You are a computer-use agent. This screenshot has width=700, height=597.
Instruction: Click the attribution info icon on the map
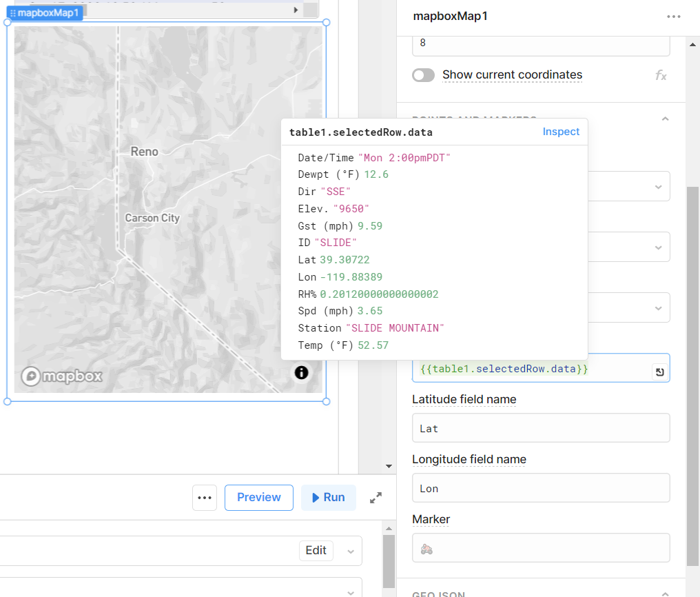301,373
